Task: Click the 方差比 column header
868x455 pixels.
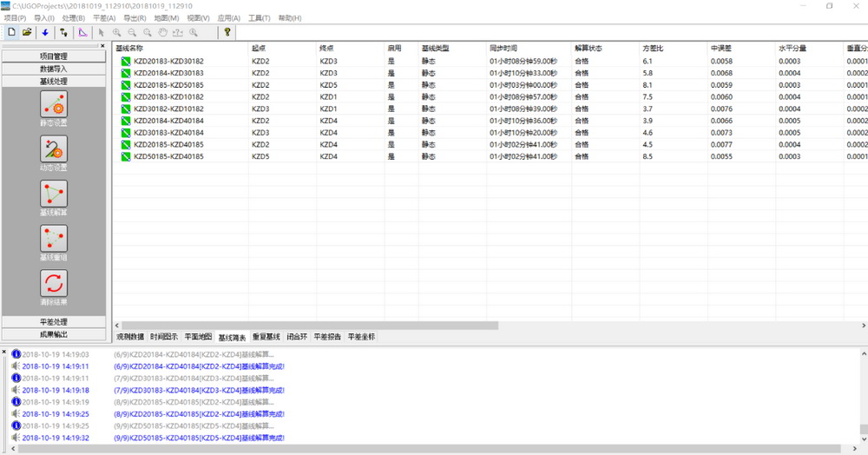Action: (653, 49)
